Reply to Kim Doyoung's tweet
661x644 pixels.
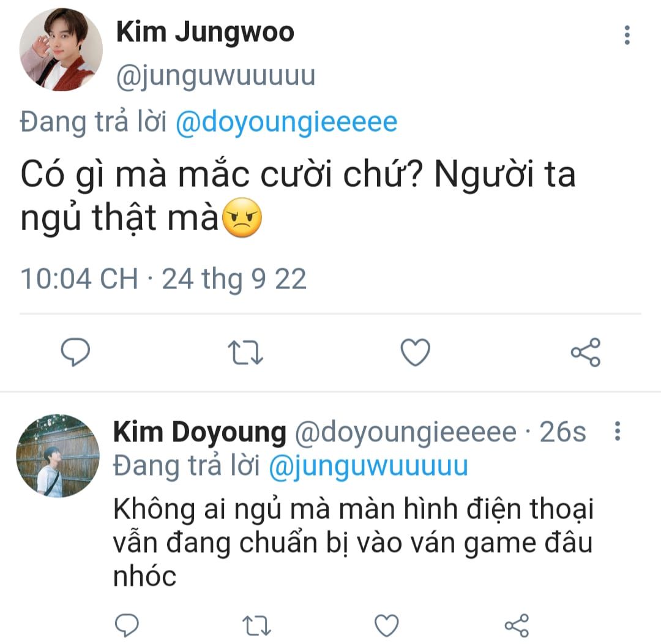pos(127,626)
